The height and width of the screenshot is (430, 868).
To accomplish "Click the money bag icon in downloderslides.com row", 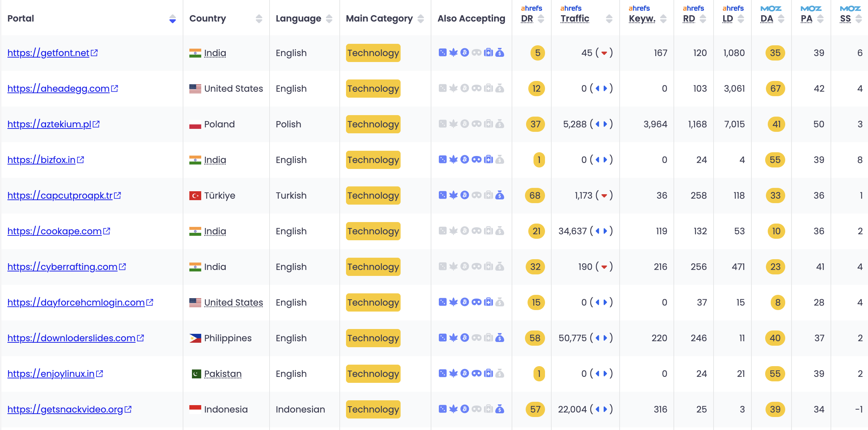I will tap(500, 338).
